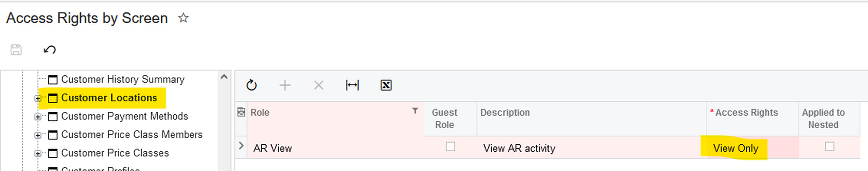Add Access Rights by Screen to favorites star
This screenshot has width=868, height=171.
click(183, 18)
